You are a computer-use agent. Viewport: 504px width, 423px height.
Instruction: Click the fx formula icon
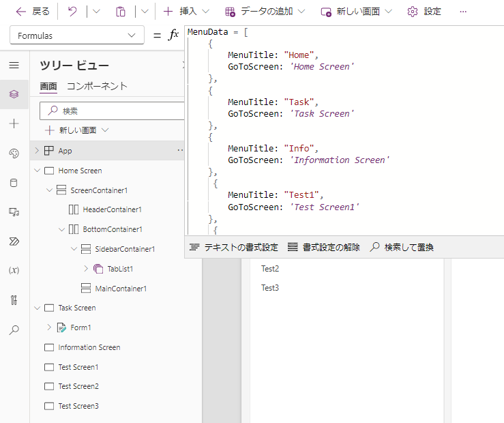(x=173, y=35)
